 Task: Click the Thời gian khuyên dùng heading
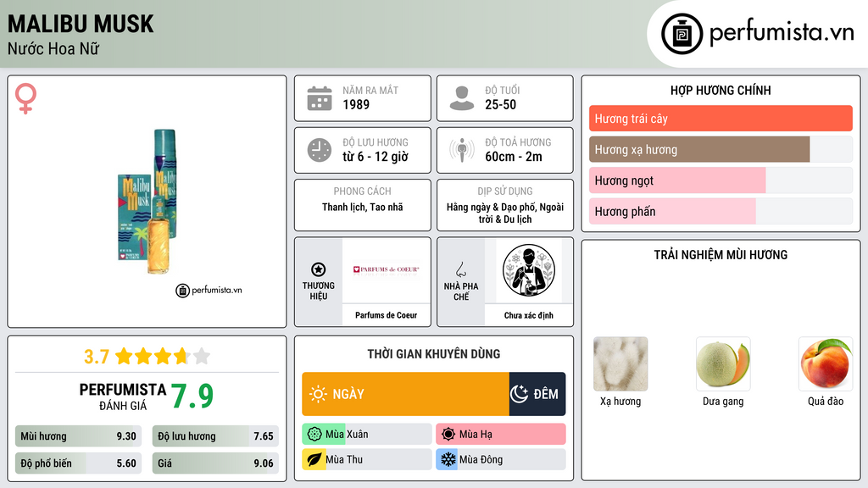(434, 354)
